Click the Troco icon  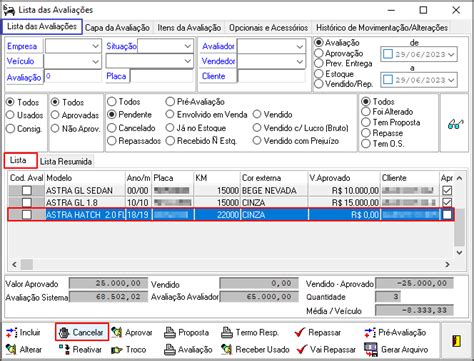click(x=117, y=349)
